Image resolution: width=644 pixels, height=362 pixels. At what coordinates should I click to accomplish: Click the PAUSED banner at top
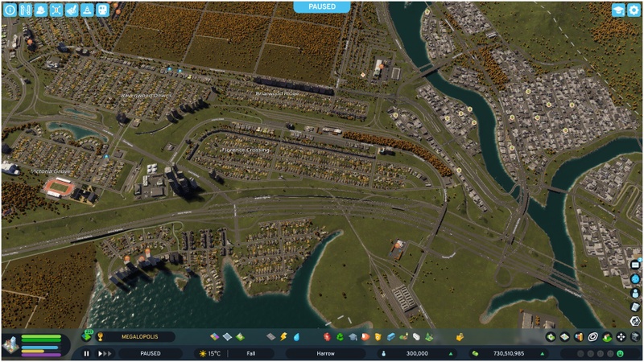pos(322,6)
